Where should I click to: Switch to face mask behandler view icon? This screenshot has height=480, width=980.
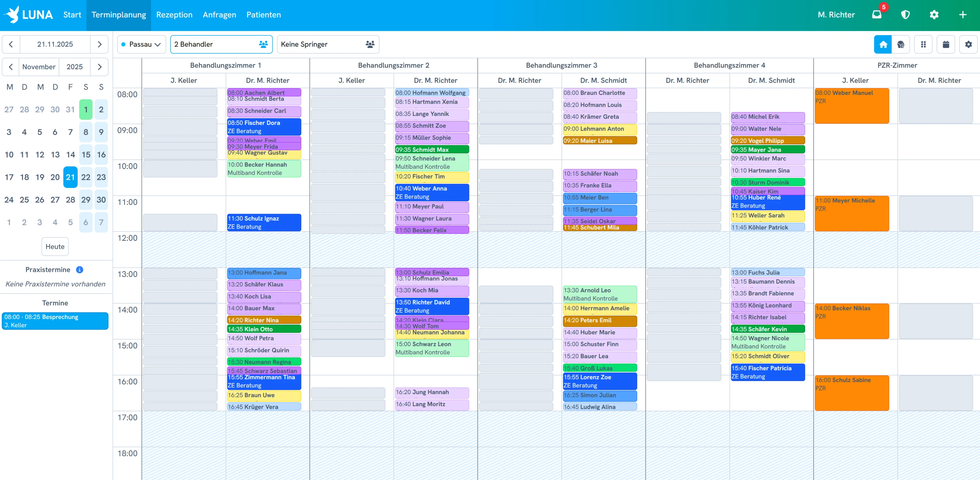(x=900, y=44)
